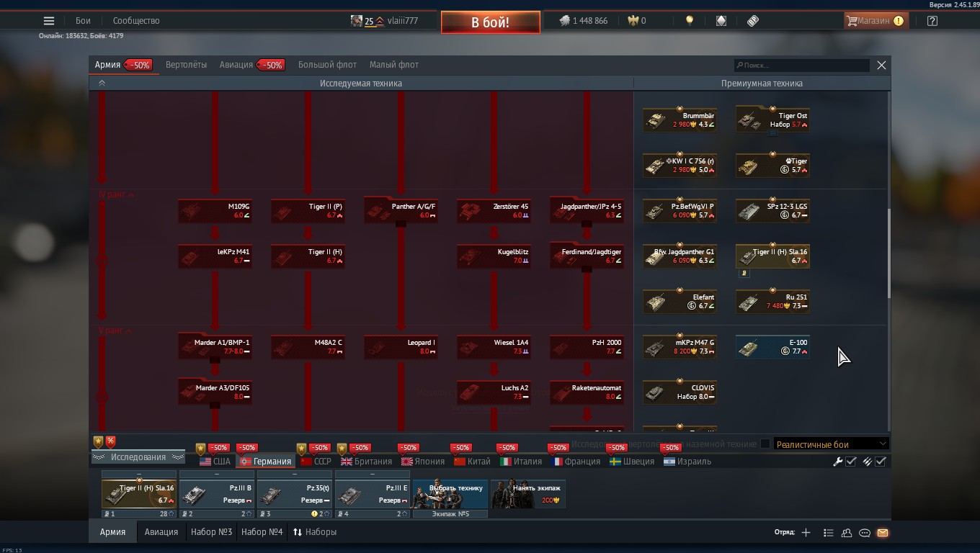This screenshot has width=980, height=553.
Task: Open the mail envelope icon
Action: coord(883,533)
